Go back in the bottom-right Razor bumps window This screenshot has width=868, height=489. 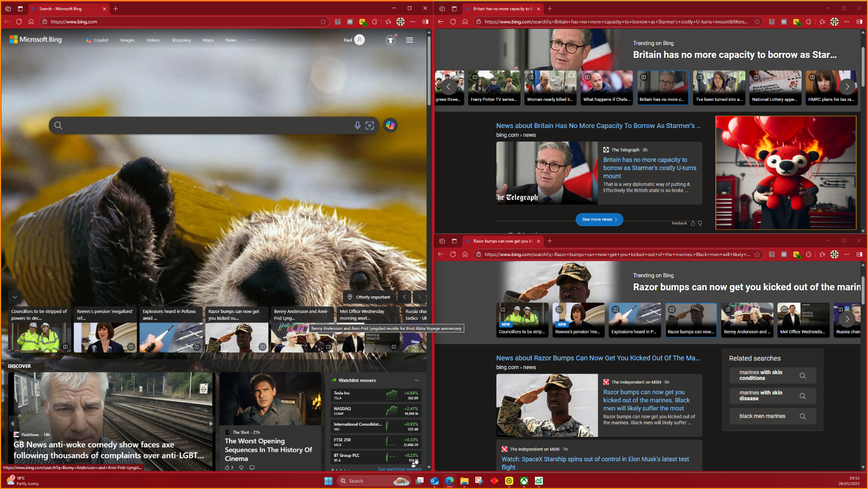click(x=441, y=254)
